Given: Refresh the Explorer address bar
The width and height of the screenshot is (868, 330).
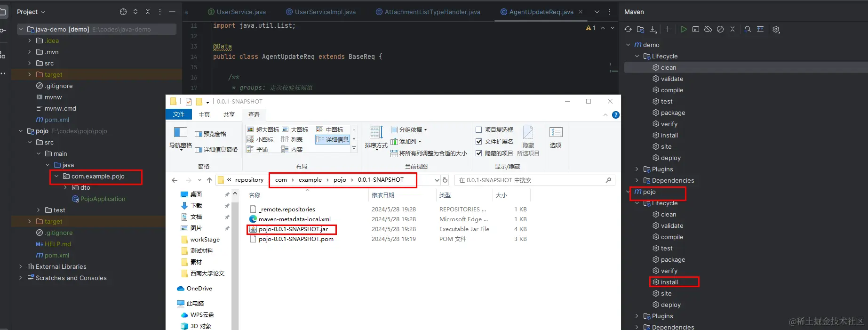Looking at the screenshot, I should click(x=445, y=180).
